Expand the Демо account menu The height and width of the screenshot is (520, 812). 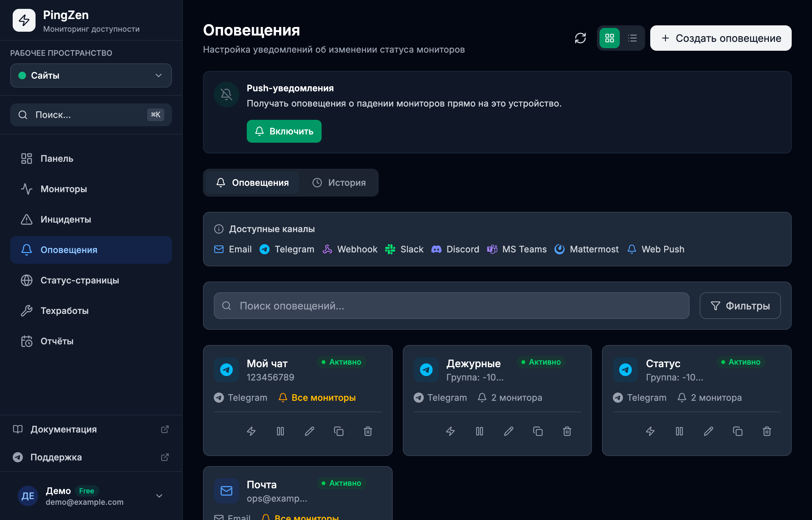tap(91, 496)
